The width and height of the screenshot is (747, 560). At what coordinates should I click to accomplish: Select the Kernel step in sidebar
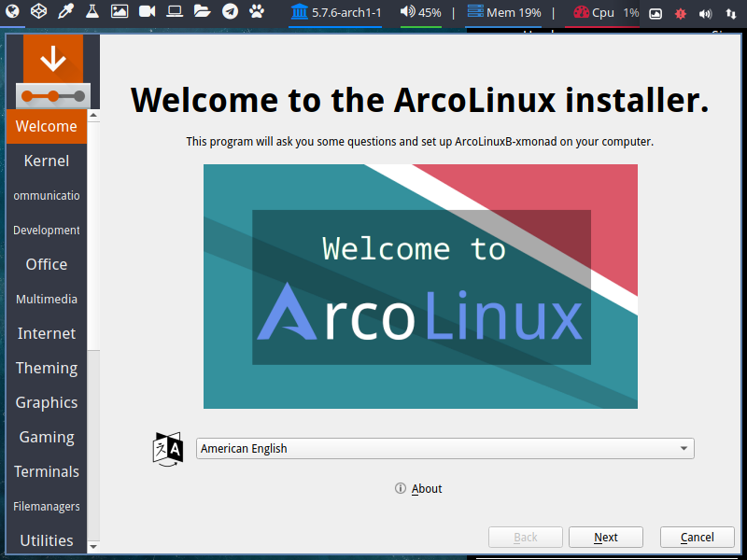coord(46,161)
